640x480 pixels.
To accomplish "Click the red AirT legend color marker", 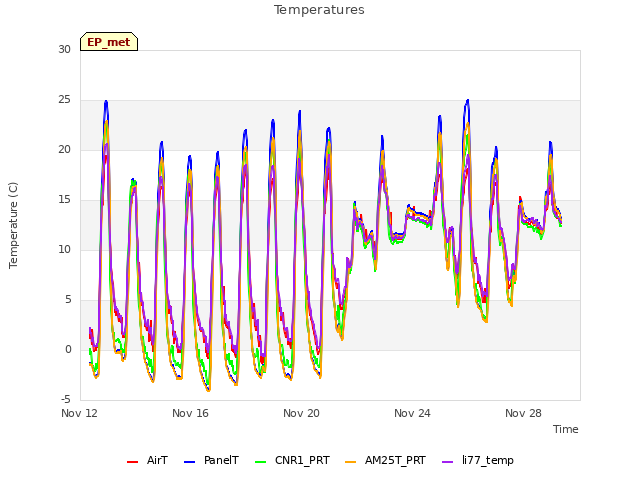I will coord(132,462).
